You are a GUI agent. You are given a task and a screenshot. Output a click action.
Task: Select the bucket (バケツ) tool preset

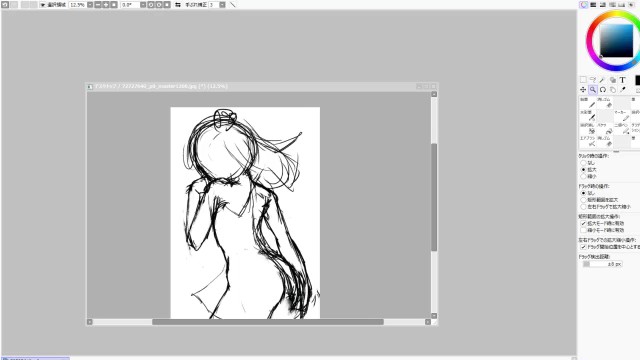pyautogui.click(x=605, y=129)
